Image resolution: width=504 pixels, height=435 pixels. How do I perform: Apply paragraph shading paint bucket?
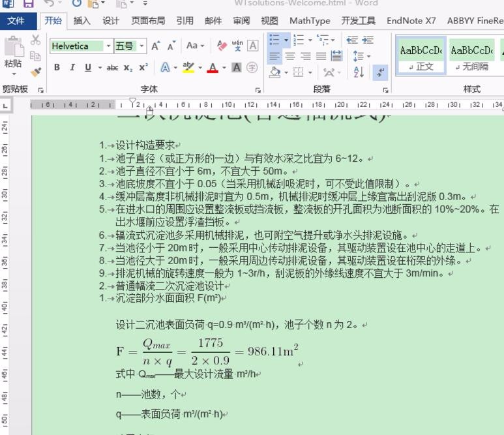pyautogui.click(x=275, y=72)
